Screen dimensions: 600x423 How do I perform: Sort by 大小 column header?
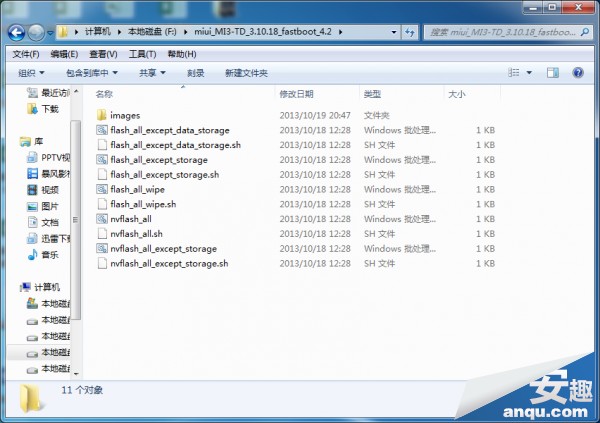click(457, 94)
